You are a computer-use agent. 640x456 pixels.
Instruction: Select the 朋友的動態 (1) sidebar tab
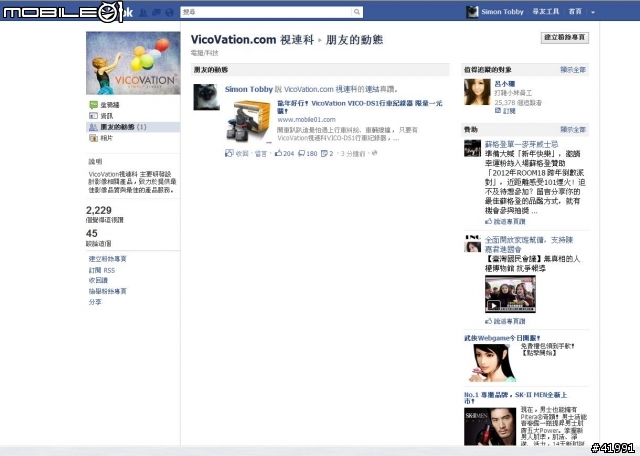[133, 127]
